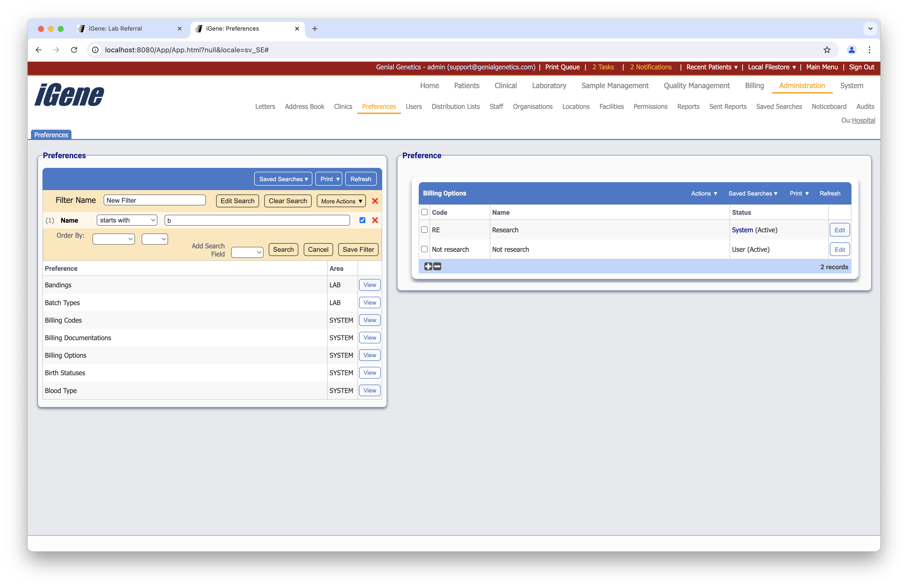Add a record using the plus icon in Billing Options
This screenshot has width=908, height=588.
(428, 266)
